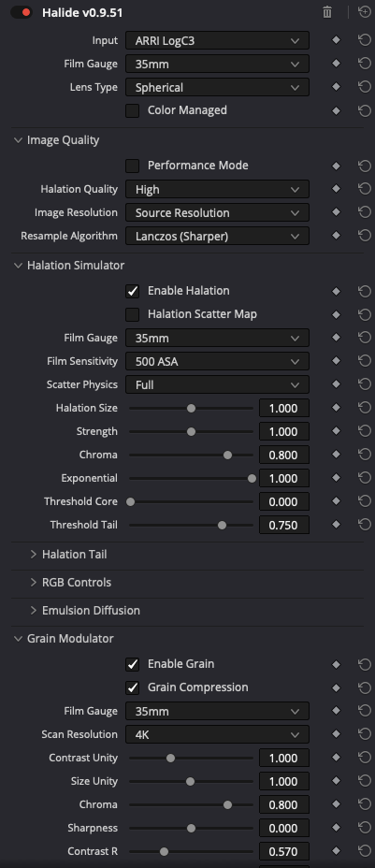This screenshot has width=375, height=868.
Task: Collapse the Image Quality section
Action: (x=19, y=140)
